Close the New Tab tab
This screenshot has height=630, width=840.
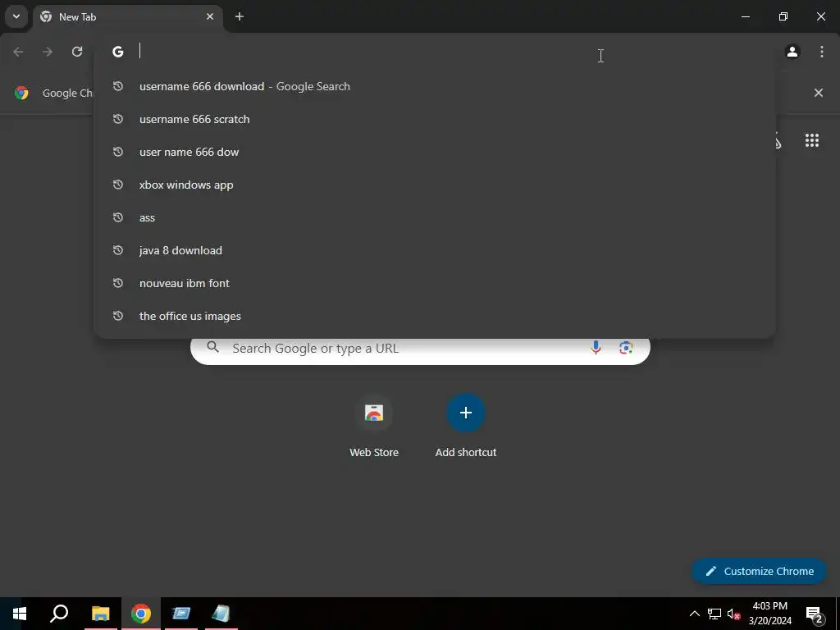point(210,16)
